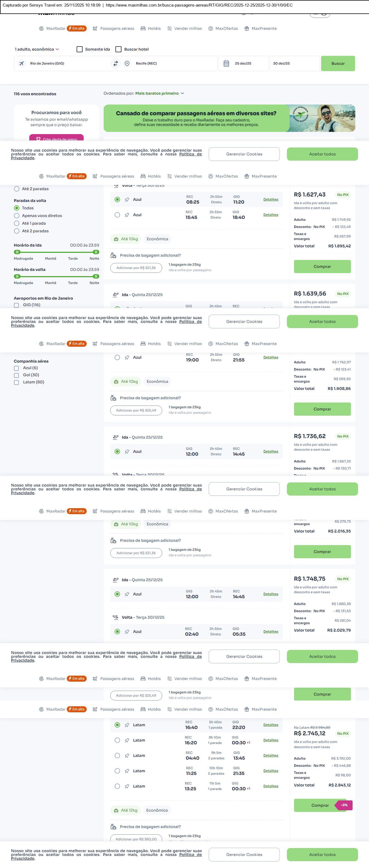This screenshot has height=868, width=369.
Task: Click the backpack icon on Até 12kg badge
Action: coord(116,810)
